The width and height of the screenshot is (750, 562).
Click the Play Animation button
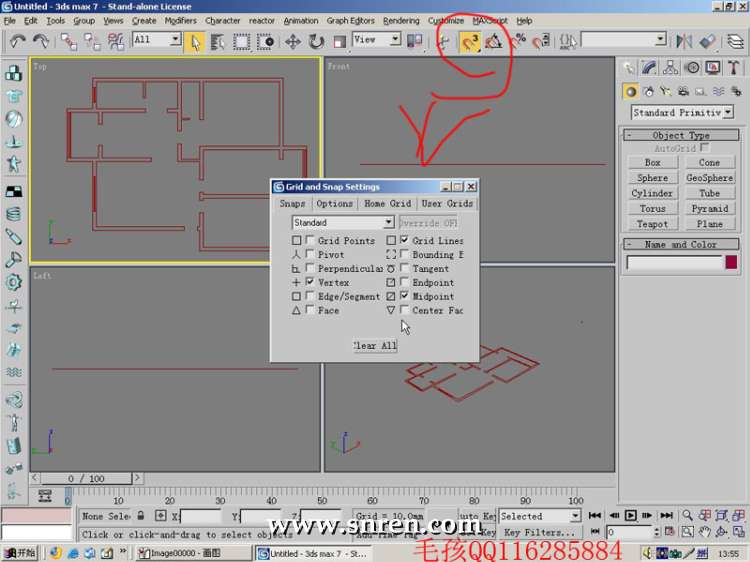[631, 515]
